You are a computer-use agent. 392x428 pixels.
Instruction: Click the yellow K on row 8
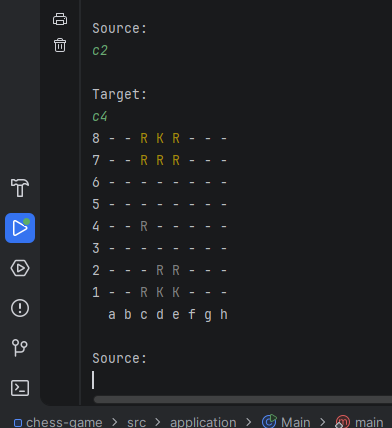tap(160, 138)
